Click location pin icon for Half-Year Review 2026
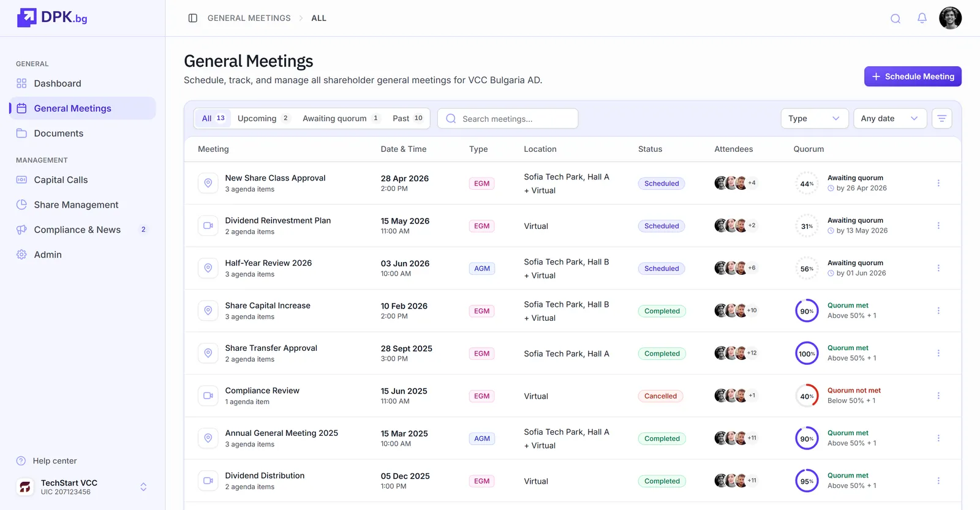The image size is (980, 510). coord(208,268)
